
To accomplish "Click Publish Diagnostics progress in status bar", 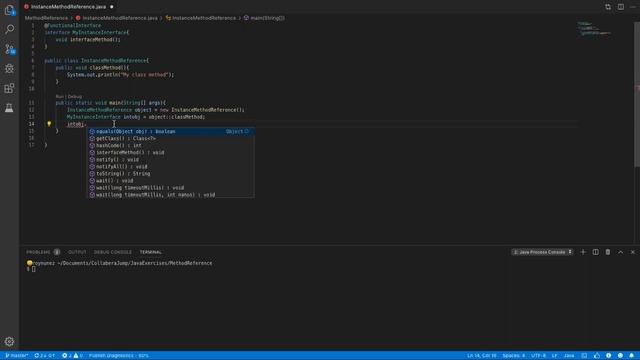I will click(x=118, y=356).
